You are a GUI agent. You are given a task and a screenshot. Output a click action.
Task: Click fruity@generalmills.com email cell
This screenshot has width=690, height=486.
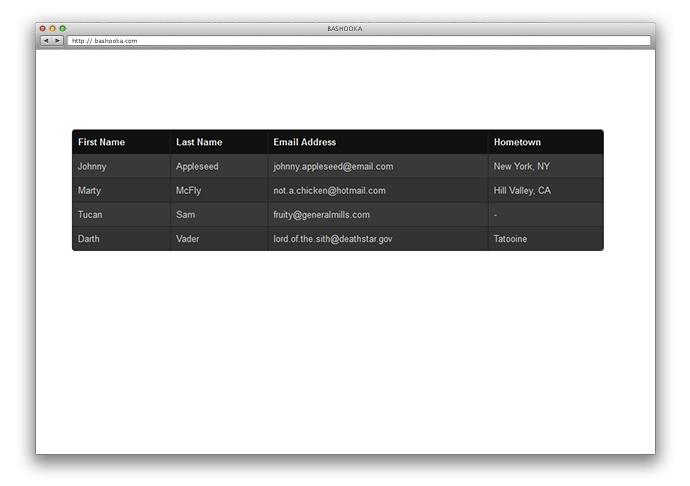(x=378, y=214)
